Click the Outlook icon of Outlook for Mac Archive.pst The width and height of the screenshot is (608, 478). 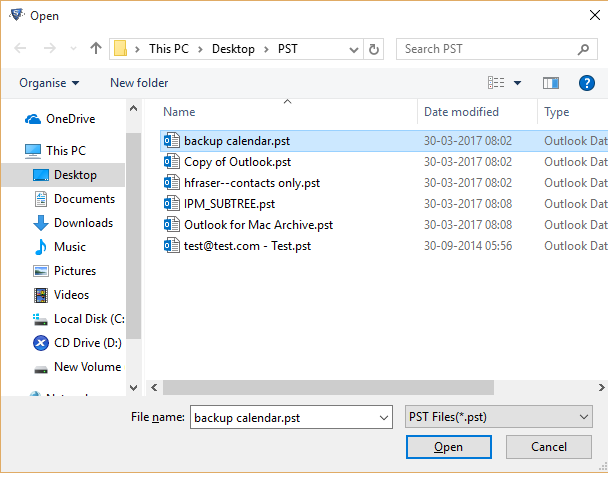[x=171, y=224]
